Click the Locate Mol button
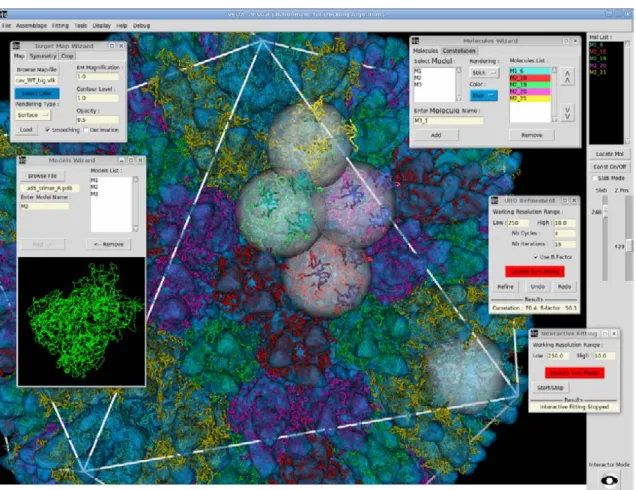This screenshot has width=636, height=490. (610, 154)
